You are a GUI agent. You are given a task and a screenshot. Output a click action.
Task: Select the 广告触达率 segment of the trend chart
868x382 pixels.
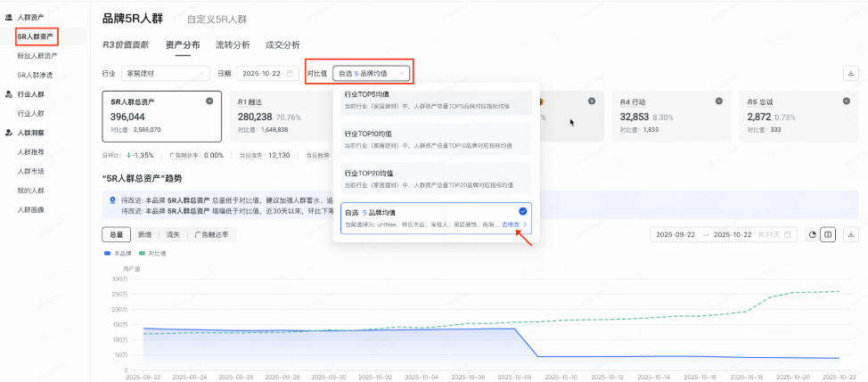(x=211, y=234)
